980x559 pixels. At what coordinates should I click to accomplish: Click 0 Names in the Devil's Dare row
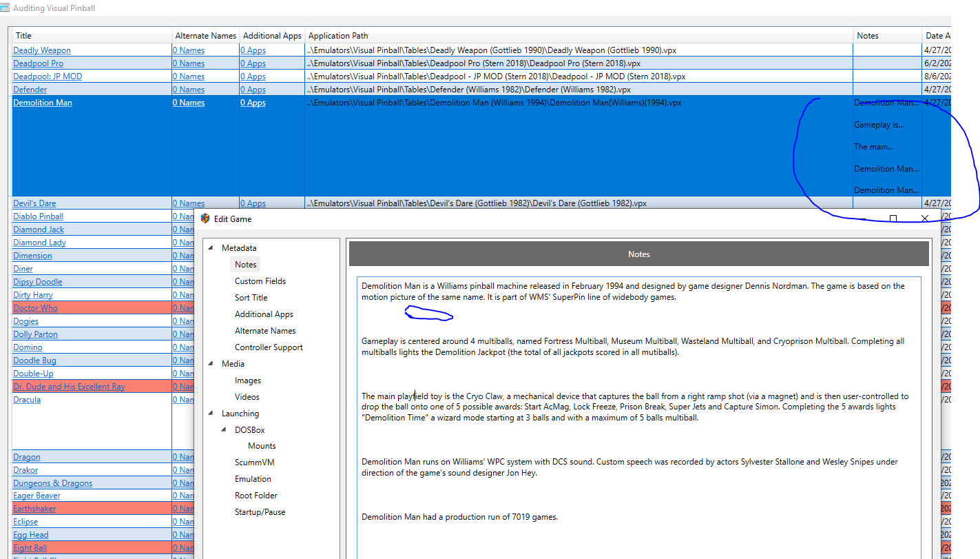click(x=189, y=203)
